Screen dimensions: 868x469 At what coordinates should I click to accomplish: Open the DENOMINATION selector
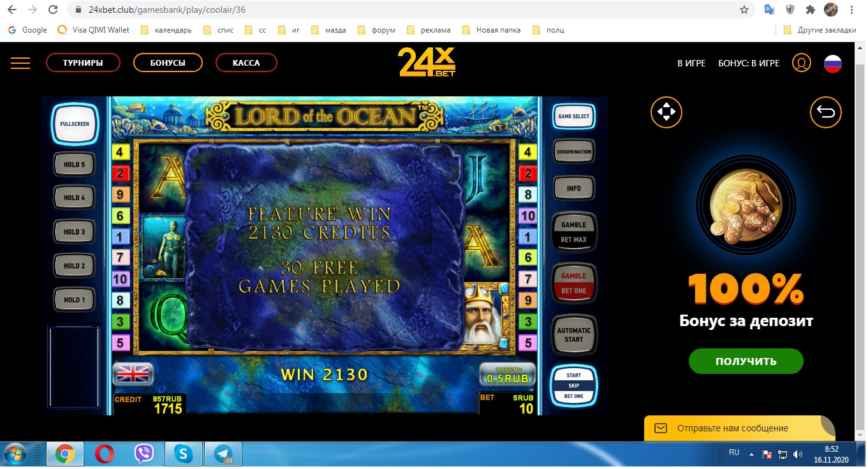coord(574,152)
